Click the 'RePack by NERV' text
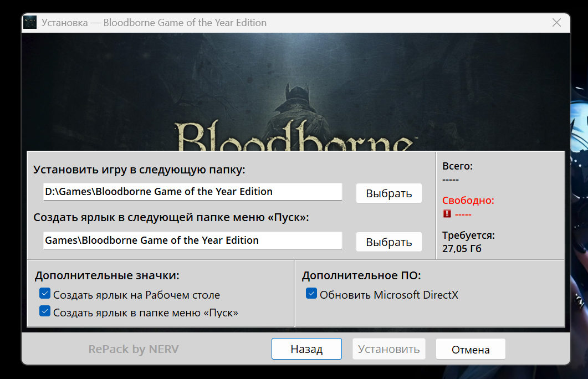Screen dimensions: 588x379 click(x=134, y=349)
